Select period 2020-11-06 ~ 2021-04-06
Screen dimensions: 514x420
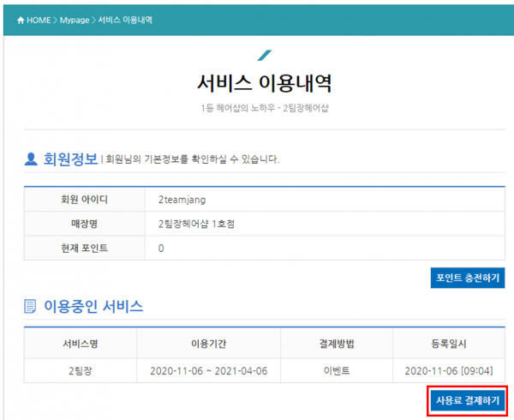point(209,371)
